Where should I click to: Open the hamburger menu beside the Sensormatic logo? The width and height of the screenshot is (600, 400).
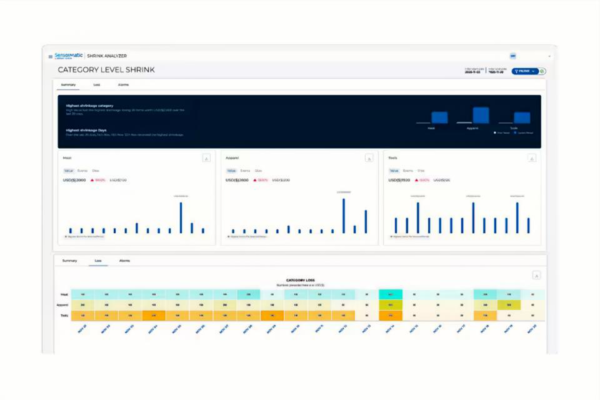pos(51,57)
